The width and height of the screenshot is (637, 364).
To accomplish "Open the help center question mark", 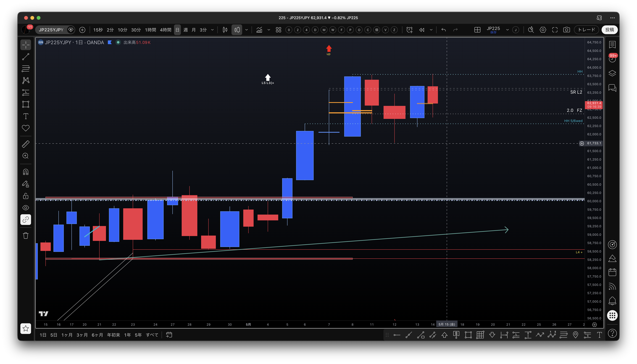I will coord(612,333).
